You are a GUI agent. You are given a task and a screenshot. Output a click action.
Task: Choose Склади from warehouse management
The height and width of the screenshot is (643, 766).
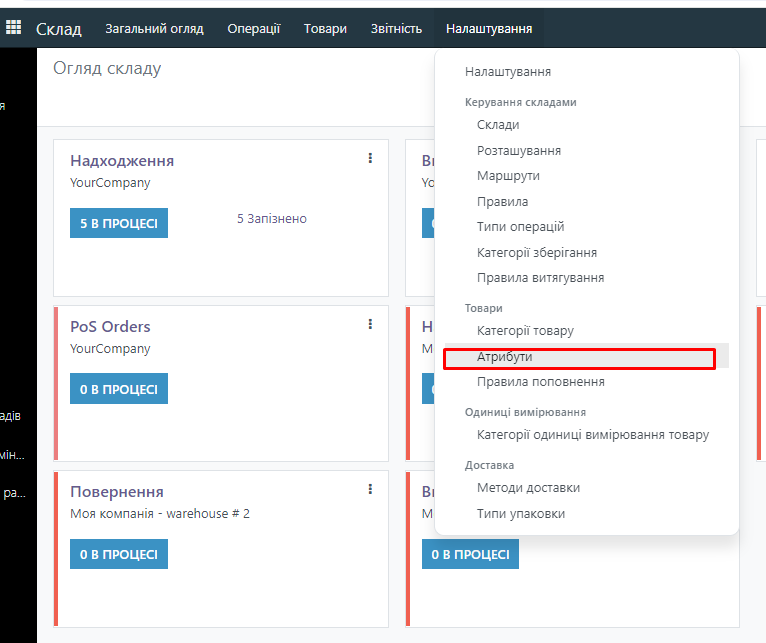[498, 125]
